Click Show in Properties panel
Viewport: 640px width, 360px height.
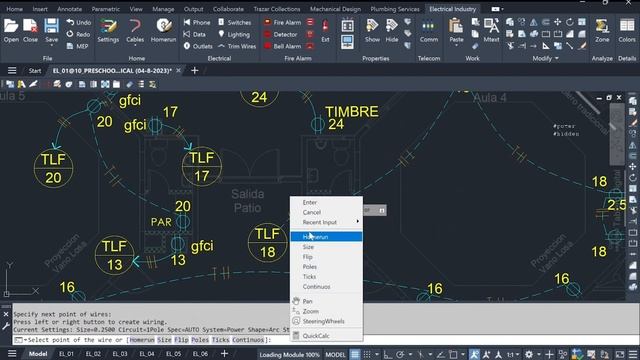tap(372, 31)
